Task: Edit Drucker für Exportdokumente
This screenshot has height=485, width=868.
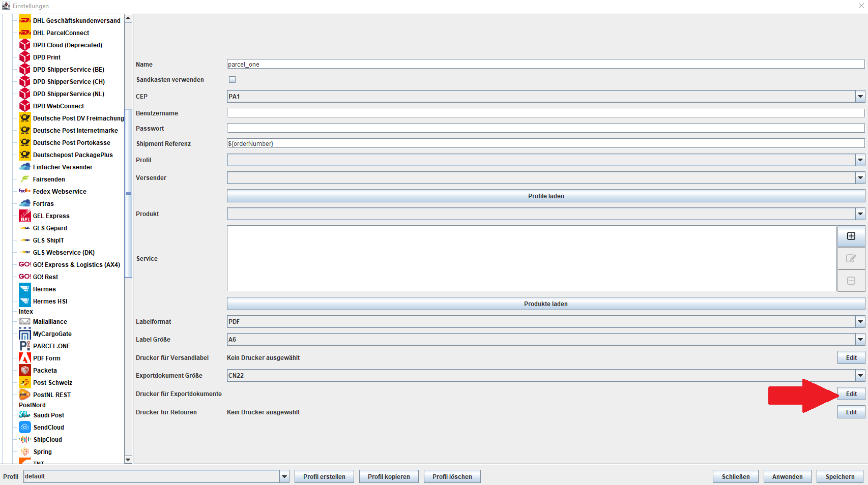Action: (x=851, y=394)
